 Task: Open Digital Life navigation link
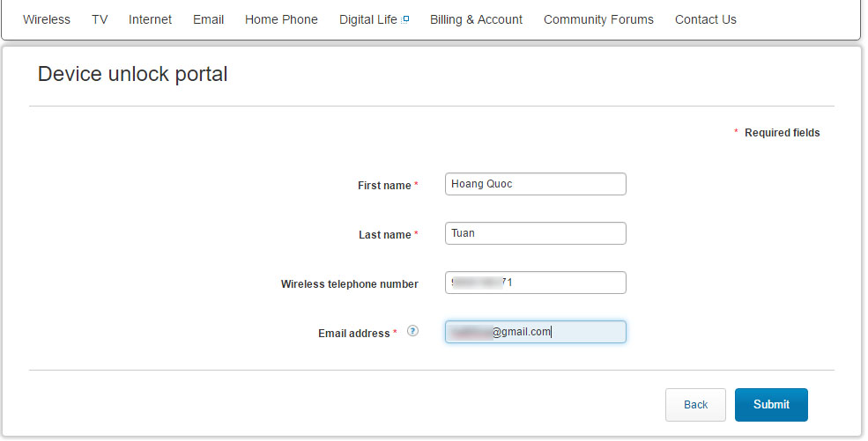368,20
